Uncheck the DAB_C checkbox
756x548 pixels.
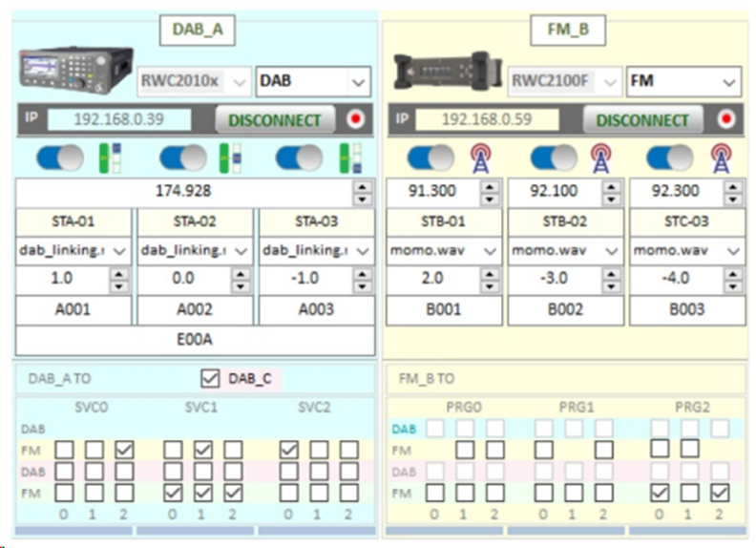click(210, 378)
